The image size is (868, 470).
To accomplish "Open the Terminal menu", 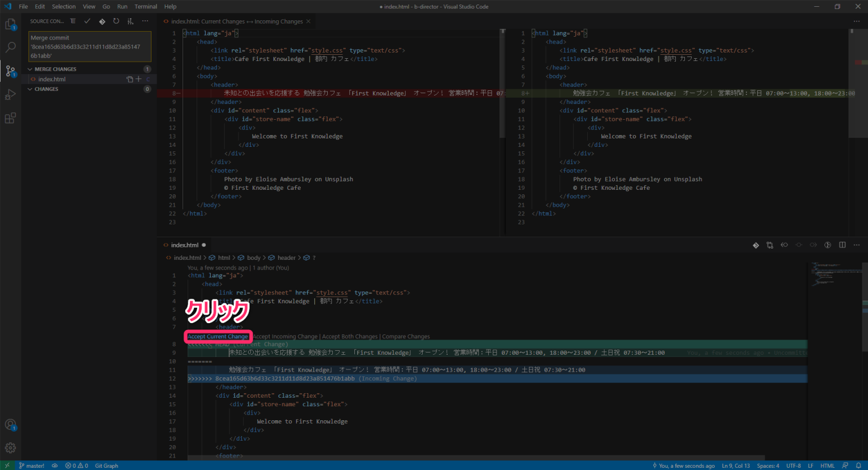I will [x=145, y=6].
